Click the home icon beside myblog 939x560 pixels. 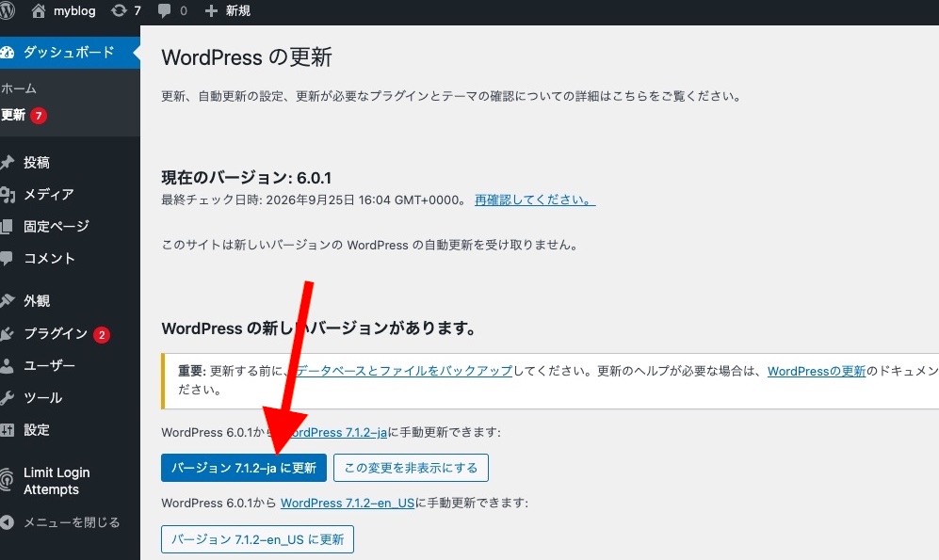pyautogui.click(x=39, y=10)
